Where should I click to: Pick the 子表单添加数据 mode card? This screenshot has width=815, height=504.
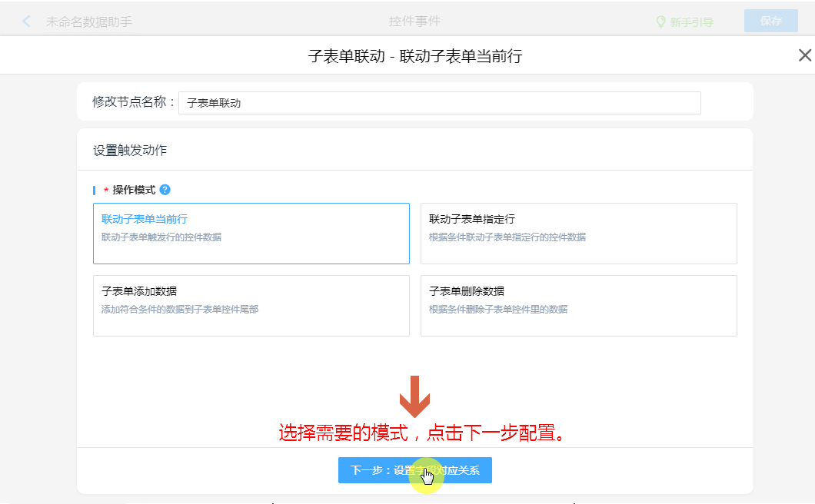(x=251, y=306)
